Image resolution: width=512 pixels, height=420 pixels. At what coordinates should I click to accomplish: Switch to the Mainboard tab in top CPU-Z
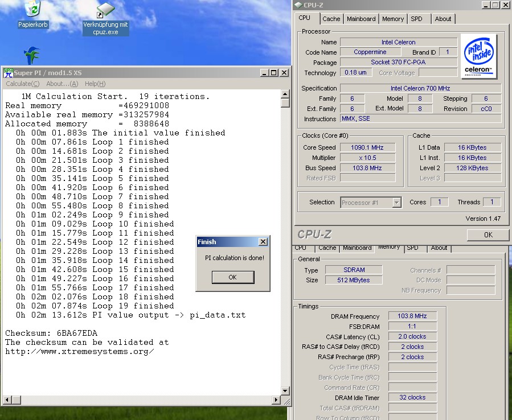point(361,19)
